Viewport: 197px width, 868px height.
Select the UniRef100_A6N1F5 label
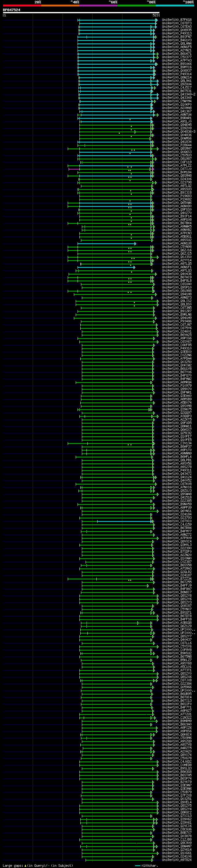[x=177, y=47]
